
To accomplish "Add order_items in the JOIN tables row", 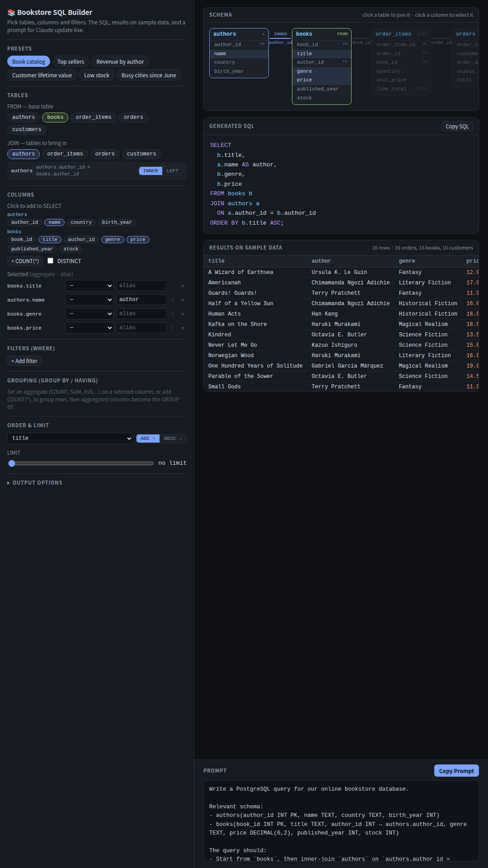I will (65, 154).
